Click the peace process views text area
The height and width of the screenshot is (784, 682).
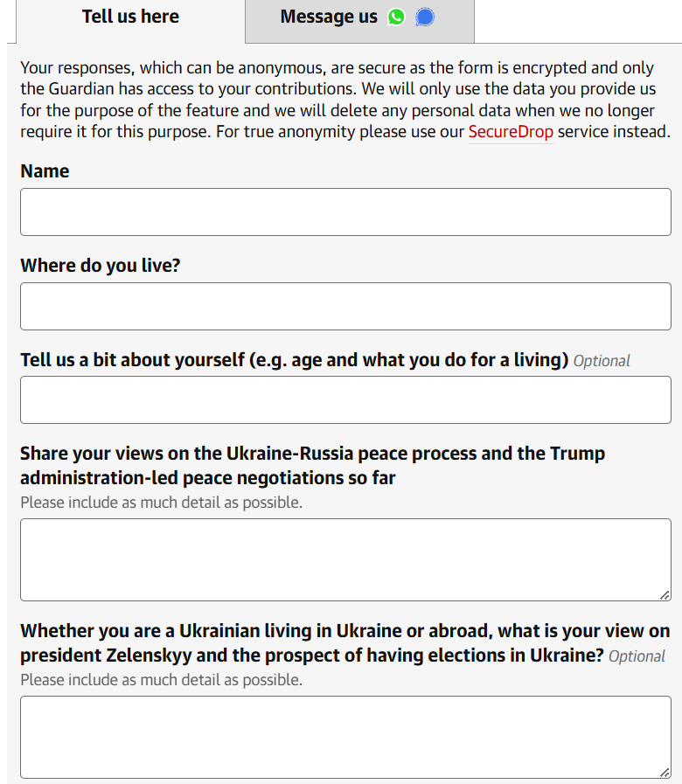coord(345,559)
